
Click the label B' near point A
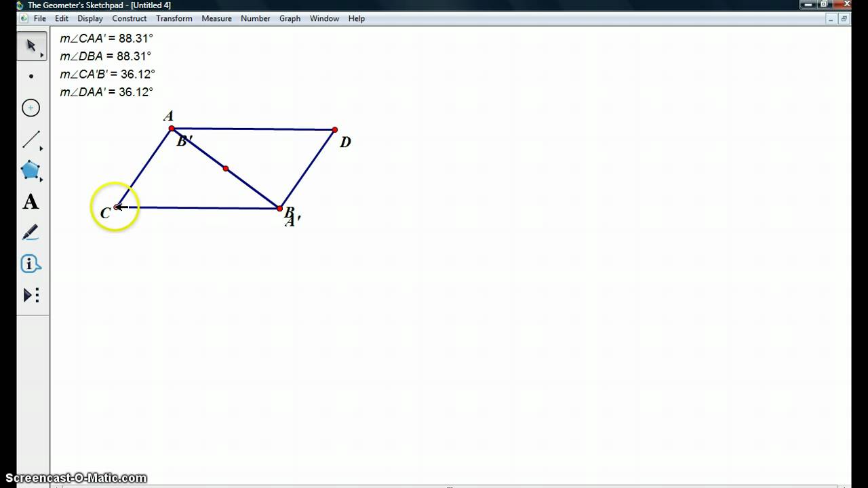[x=184, y=141]
